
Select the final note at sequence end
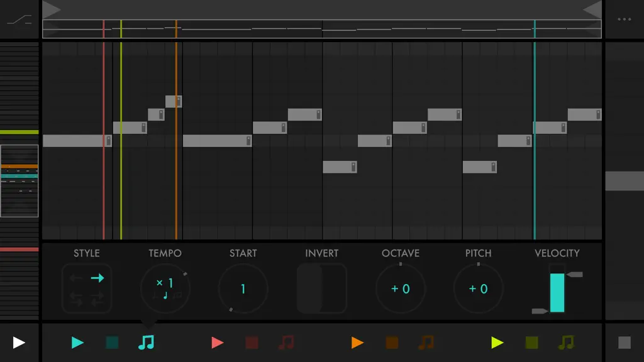click(584, 114)
